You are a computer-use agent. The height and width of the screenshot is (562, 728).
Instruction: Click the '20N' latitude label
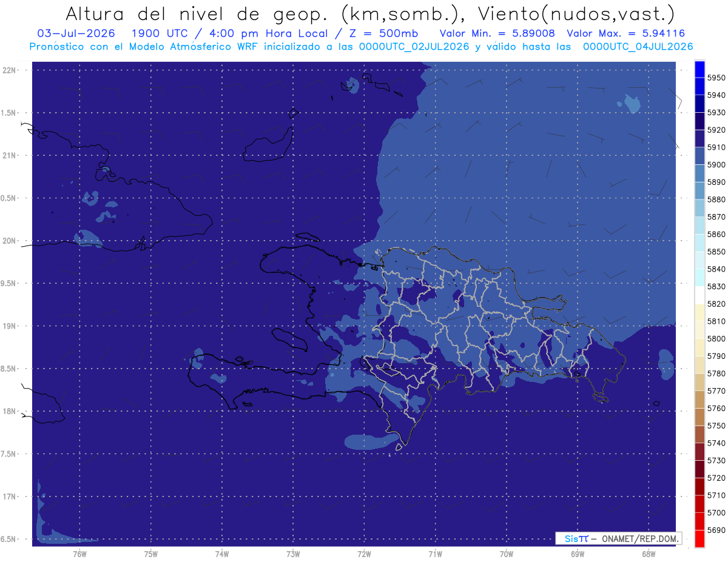[9, 241]
